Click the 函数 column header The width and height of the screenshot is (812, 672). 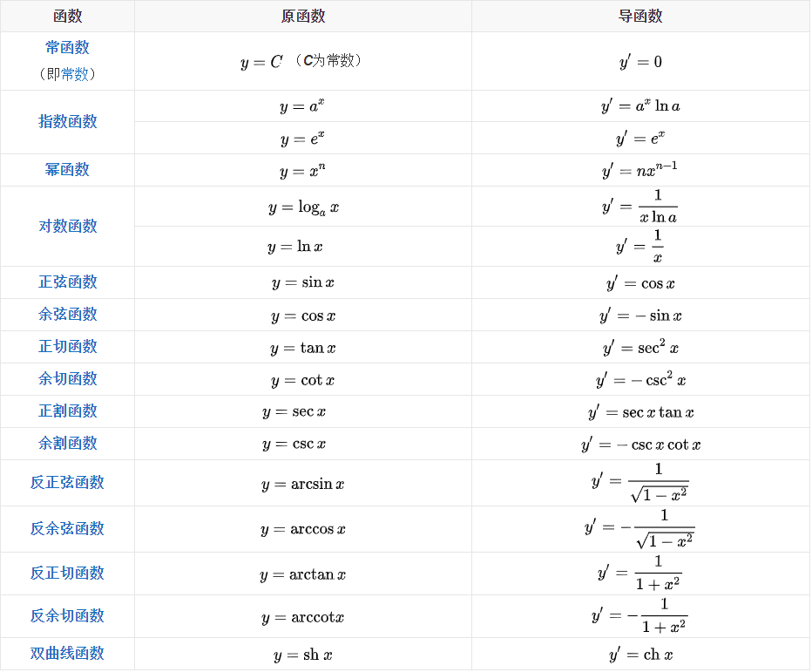coord(67,16)
